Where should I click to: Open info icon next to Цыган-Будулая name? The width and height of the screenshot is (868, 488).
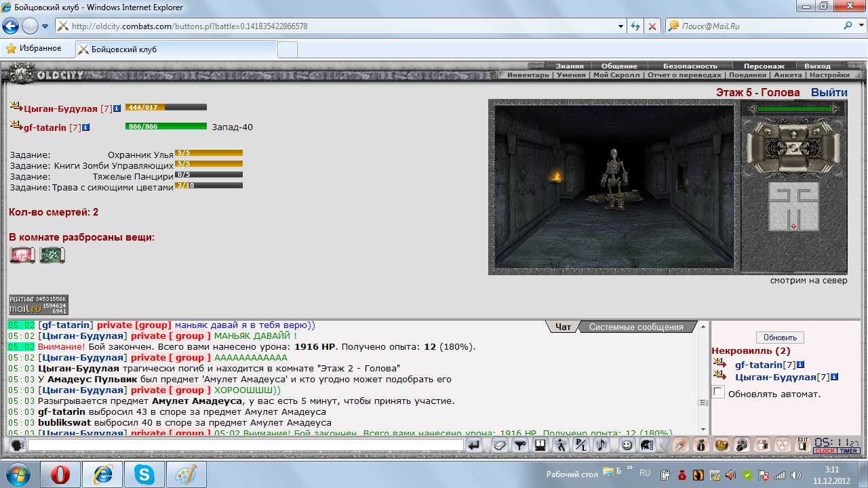point(117,108)
